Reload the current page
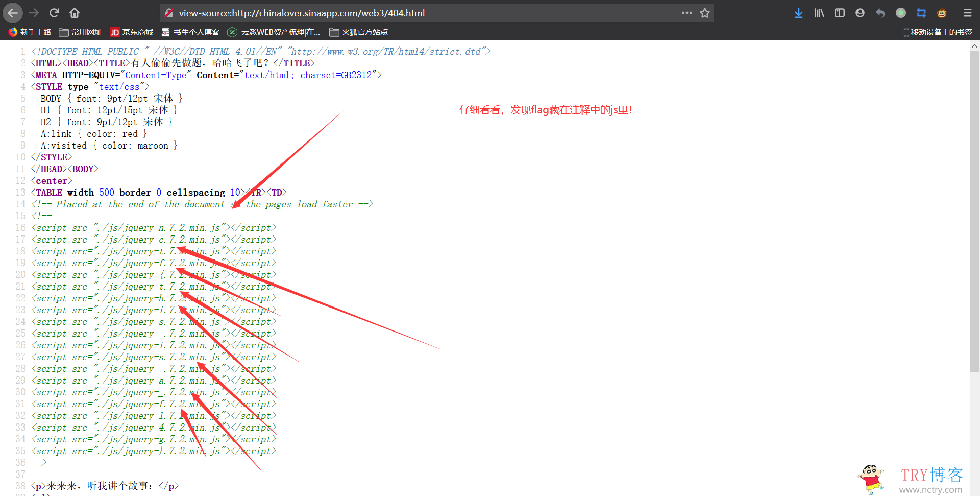This screenshot has width=980, height=496. pyautogui.click(x=54, y=13)
